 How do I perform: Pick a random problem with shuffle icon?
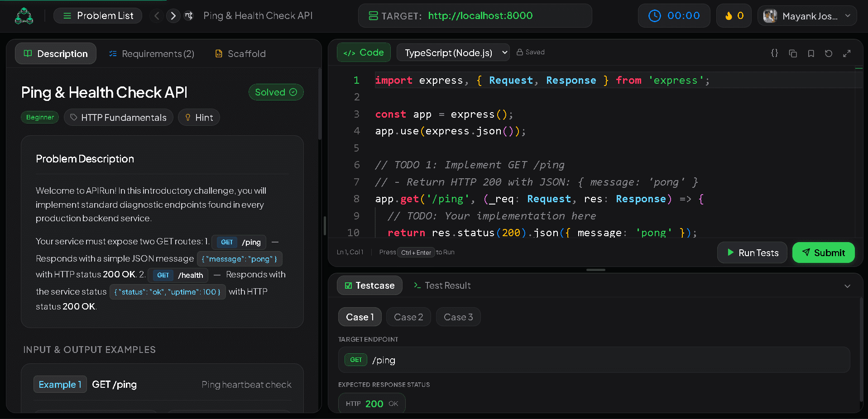click(189, 16)
